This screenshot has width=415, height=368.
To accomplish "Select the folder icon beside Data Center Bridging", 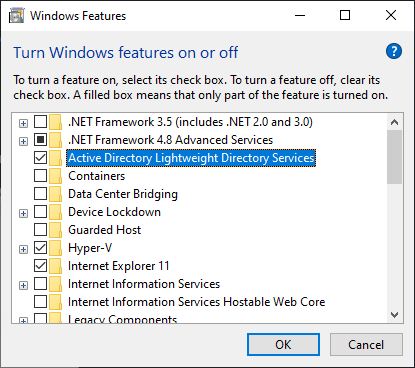I will [55, 194].
